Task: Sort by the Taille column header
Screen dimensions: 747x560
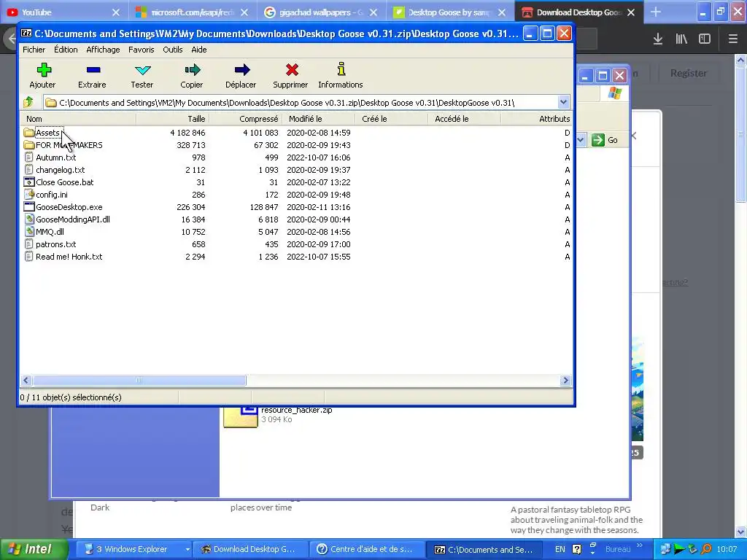Action: click(x=172, y=119)
